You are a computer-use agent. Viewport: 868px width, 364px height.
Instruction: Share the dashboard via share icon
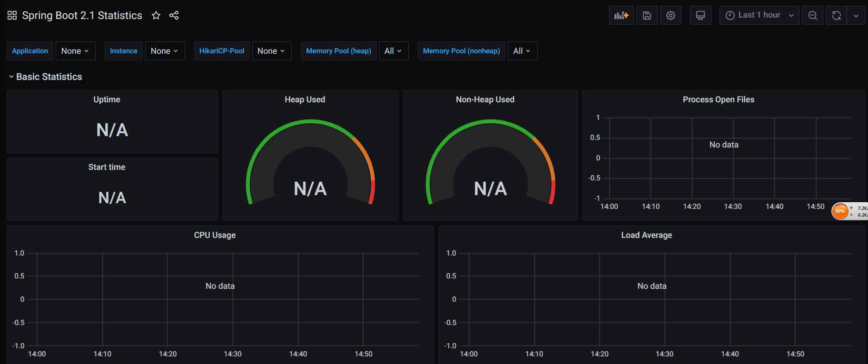(x=174, y=16)
